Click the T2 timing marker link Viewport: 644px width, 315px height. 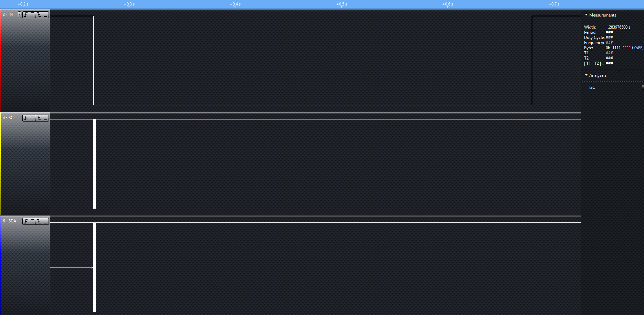pyautogui.click(x=587, y=58)
